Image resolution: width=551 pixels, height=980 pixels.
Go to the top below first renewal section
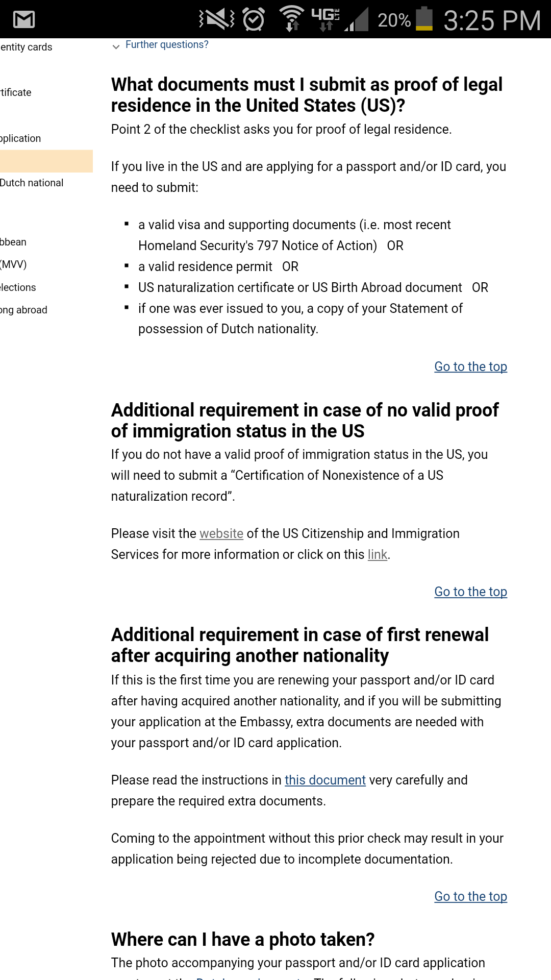pyautogui.click(x=470, y=896)
